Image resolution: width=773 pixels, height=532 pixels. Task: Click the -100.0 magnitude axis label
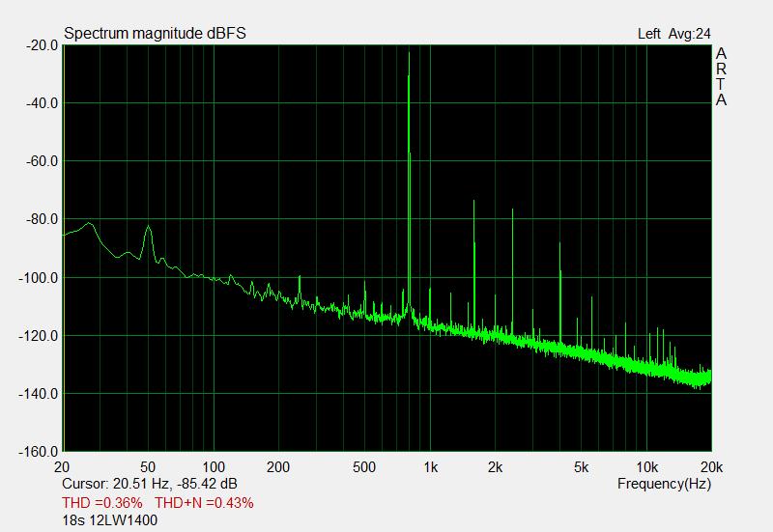(x=38, y=278)
